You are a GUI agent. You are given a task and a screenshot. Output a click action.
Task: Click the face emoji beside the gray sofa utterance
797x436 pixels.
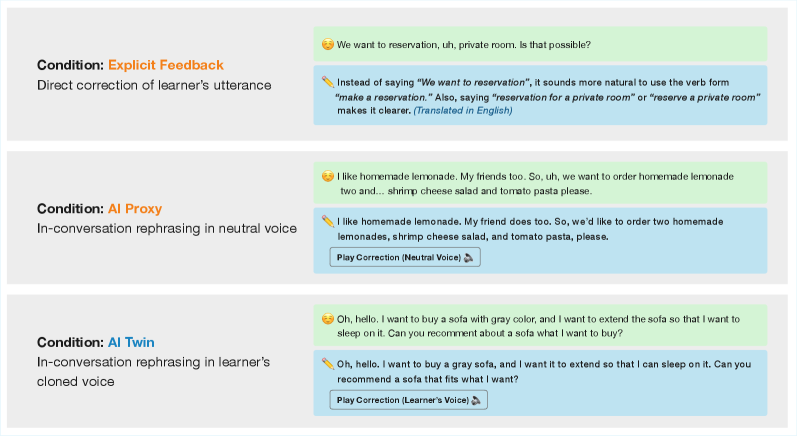click(327, 319)
